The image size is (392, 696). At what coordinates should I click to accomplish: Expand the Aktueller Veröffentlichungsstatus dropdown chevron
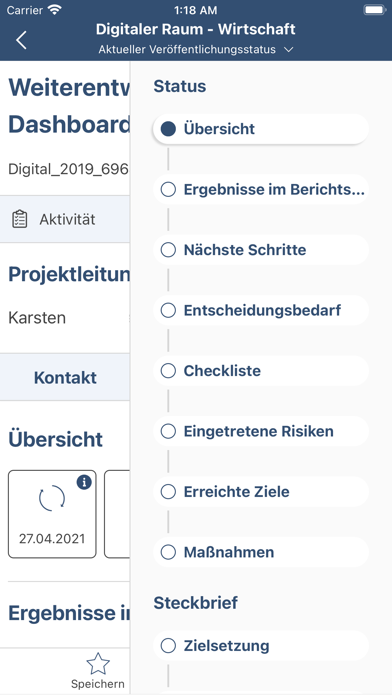coord(289,50)
